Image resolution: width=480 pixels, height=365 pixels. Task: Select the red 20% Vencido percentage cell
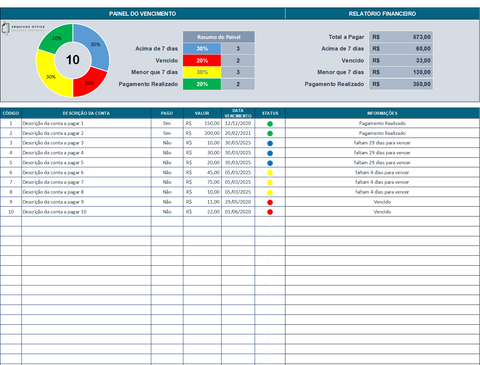click(202, 60)
